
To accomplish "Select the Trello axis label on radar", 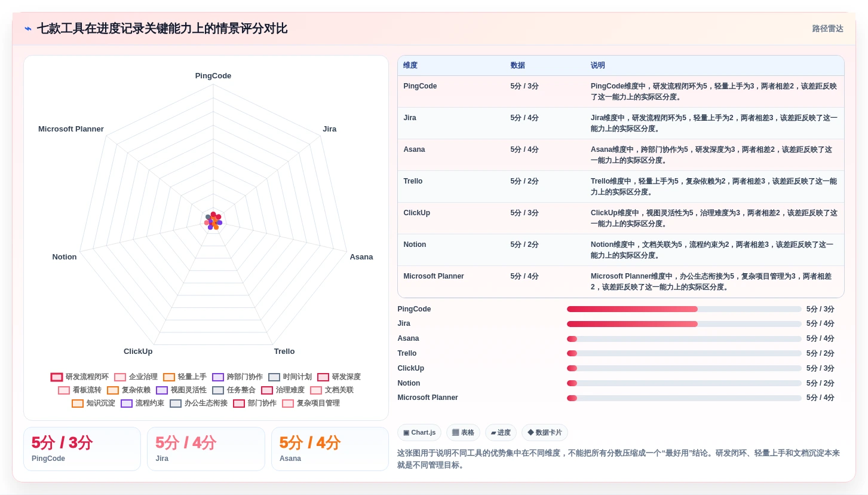I will tap(284, 352).
